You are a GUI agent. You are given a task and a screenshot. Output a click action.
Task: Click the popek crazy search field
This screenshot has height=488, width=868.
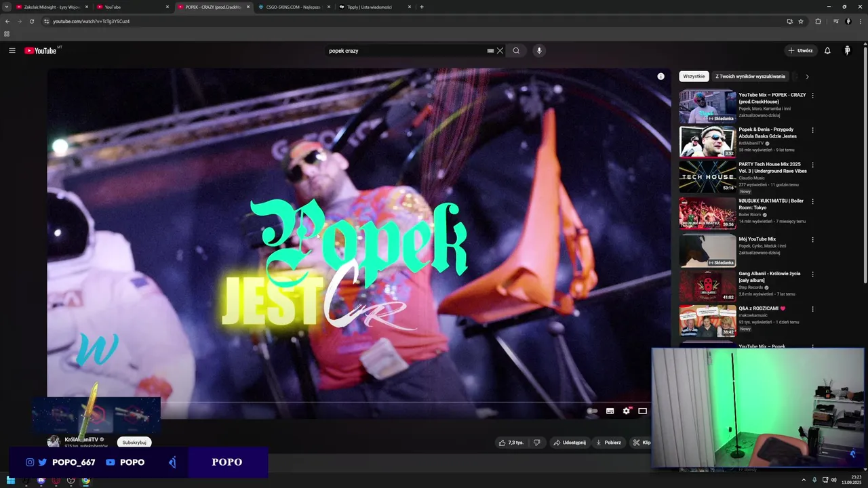pyautogui.click(x=405, y=51)
